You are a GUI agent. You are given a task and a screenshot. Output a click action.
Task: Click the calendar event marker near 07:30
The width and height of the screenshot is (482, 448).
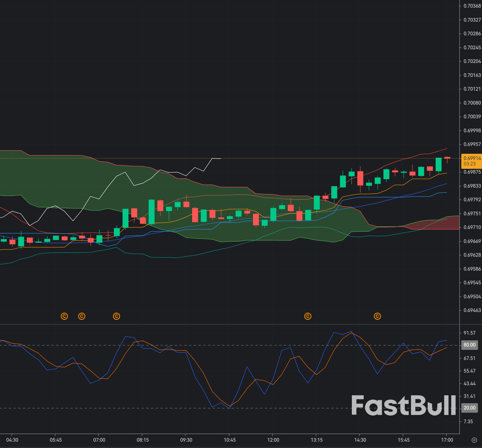click(x=116, y=316)
